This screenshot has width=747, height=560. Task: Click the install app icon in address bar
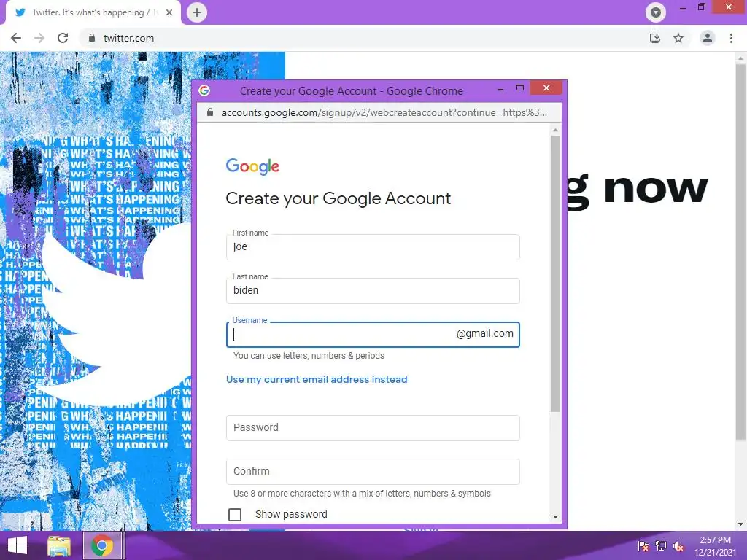point(655,38)
